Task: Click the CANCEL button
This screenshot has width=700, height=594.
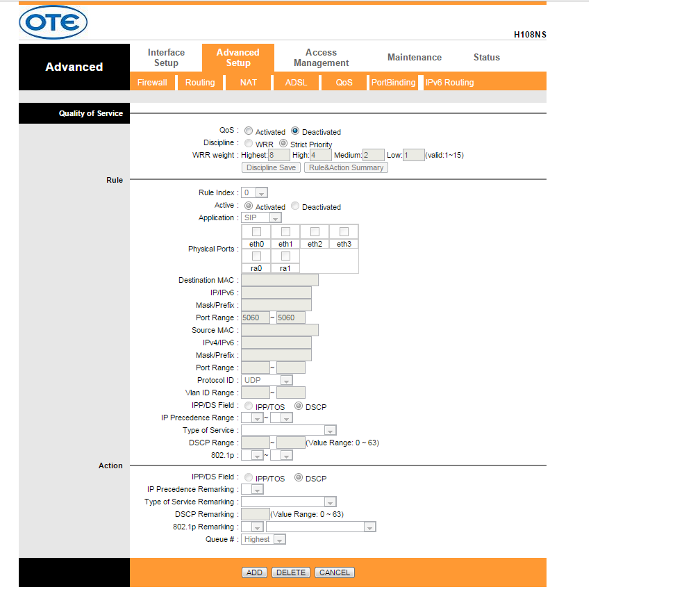Action: (x=335, y=572)
